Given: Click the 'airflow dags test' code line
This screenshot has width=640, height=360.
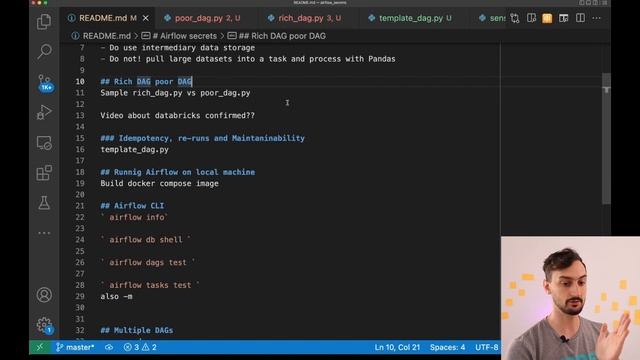Looking at the screenshot, I should coord(148,262).
